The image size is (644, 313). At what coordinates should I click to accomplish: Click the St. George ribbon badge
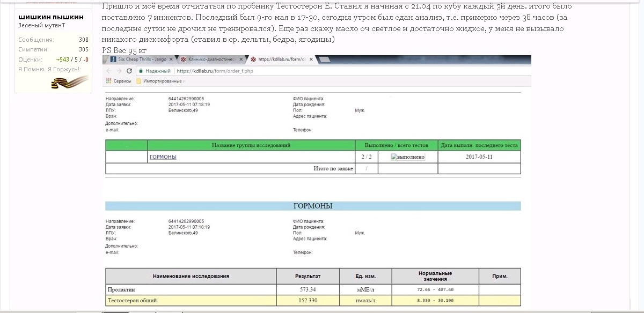(x=69, y=82)
